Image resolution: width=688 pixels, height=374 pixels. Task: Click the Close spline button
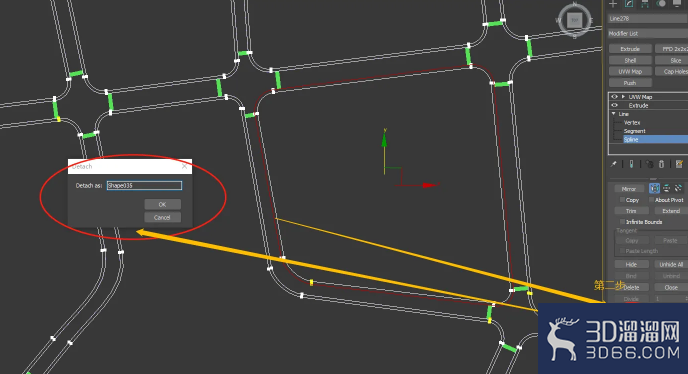click(671, 288)
